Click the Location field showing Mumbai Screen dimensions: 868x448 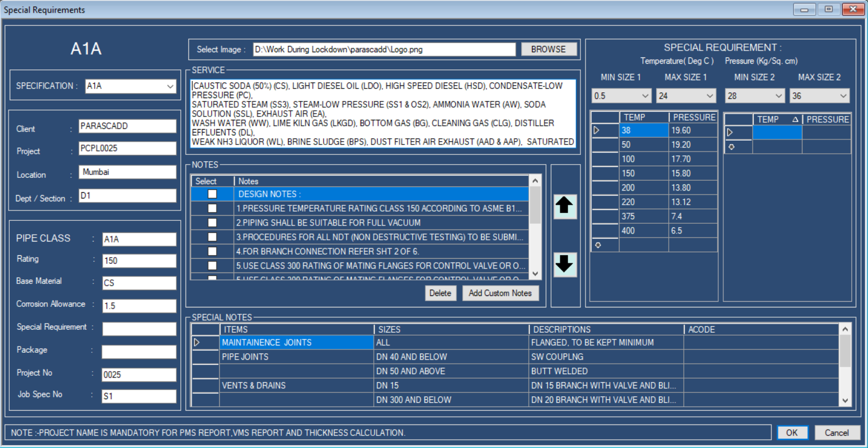tap(127, 172)
